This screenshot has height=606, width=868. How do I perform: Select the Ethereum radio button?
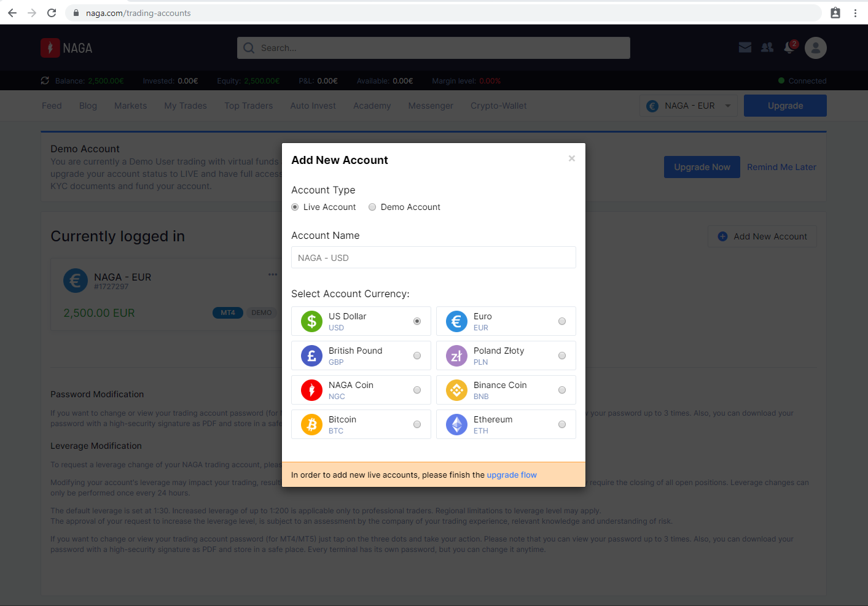click(x=562, y=424)
